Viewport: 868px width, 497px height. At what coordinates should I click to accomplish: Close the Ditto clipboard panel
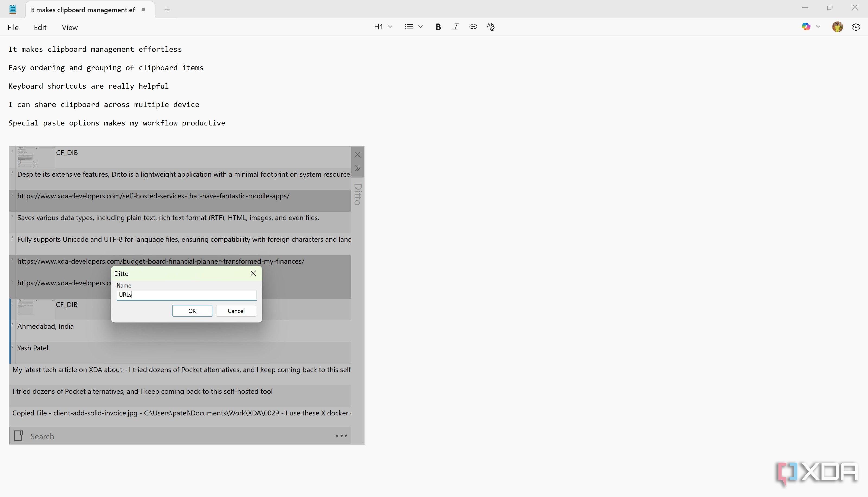pyautogui.click(x=357, y=155)
